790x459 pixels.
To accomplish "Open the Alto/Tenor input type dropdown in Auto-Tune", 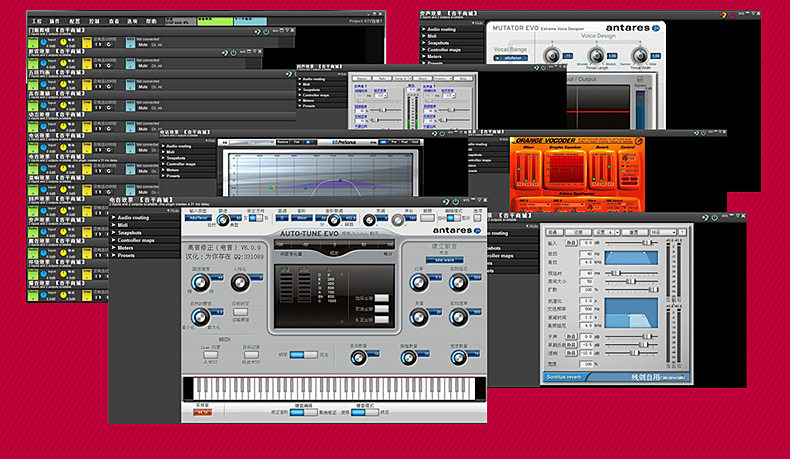I will tap(198, 218).
